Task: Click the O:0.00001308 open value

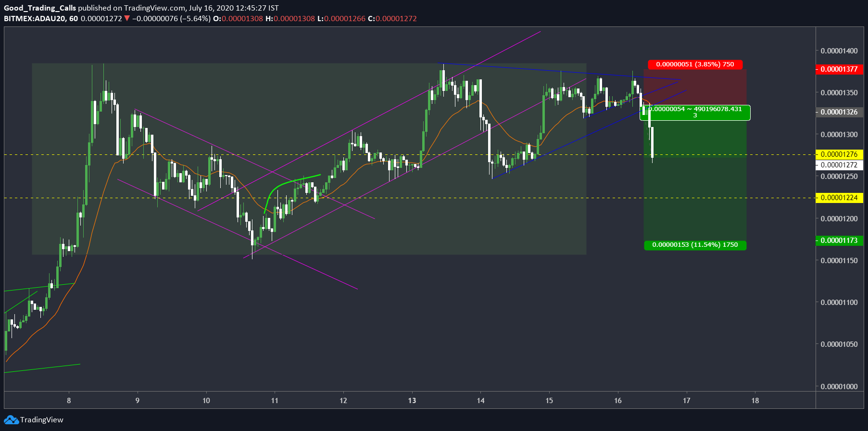Action: click(x=238, y=19)
